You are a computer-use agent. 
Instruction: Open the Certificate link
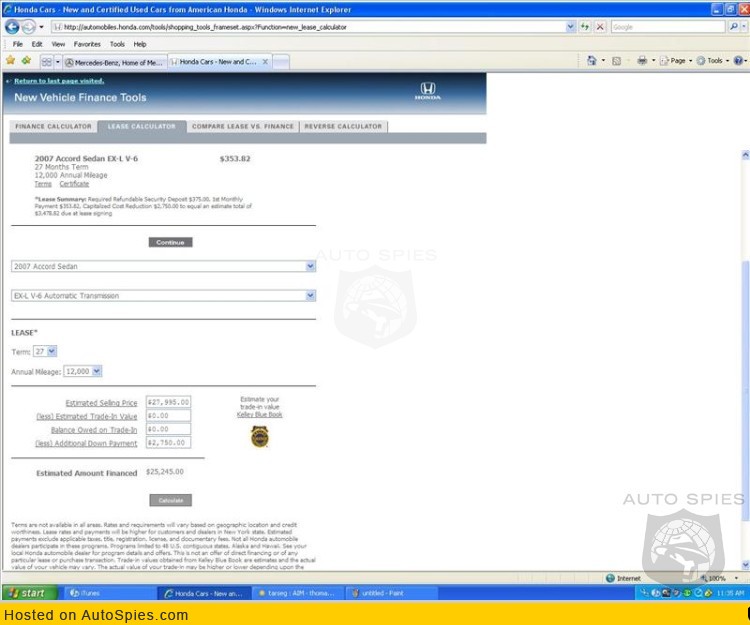pos(74,184)
